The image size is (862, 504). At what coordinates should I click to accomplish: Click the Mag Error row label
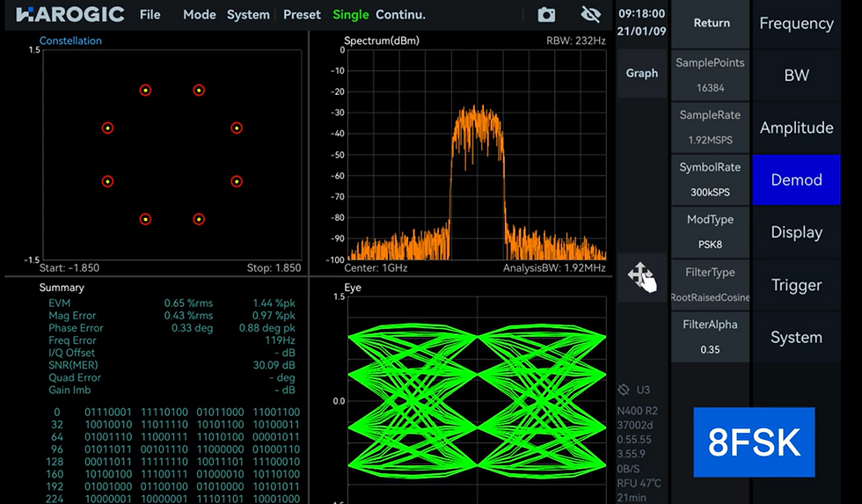72,316
